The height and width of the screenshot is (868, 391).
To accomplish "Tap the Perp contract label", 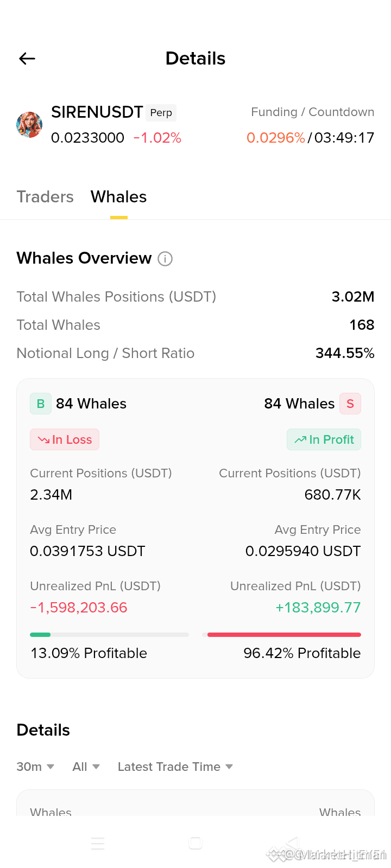I will 161,112.
